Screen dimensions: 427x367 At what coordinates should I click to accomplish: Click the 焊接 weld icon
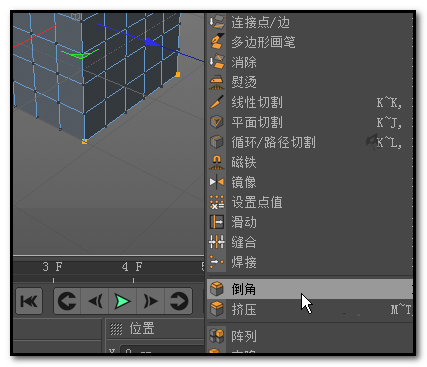coord(217,262)
